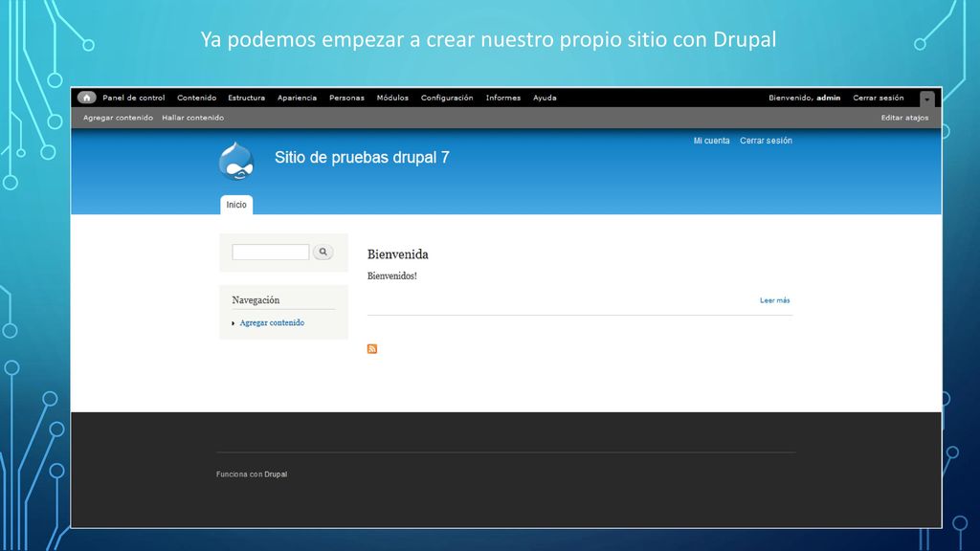This screenshot has height=551, width=980.
Task: Toggle the shortcut bar drawer arrow
Action: (x=926, y=99)
